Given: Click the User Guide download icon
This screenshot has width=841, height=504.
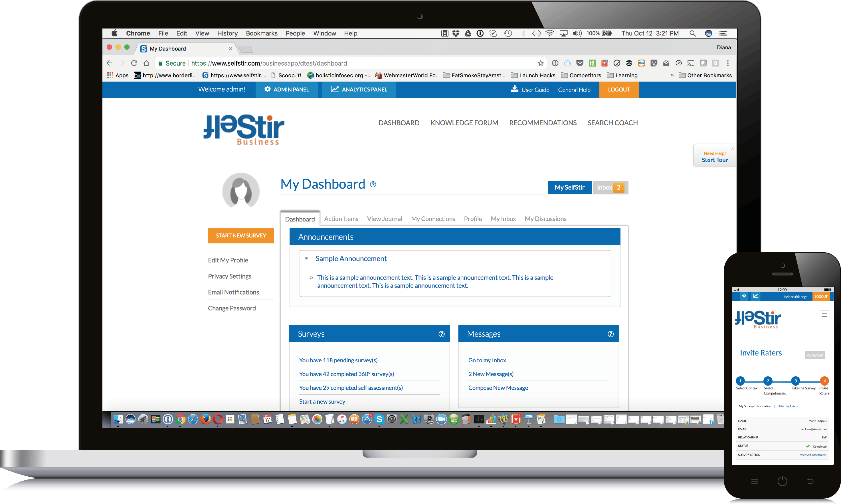Looking at the screenshot, I should (x=514, y=89).
